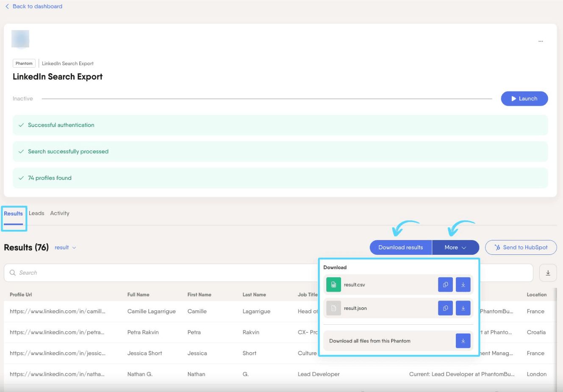563x392 pixels.
Task: Open Jessica's LinkedIn profile URL
Action: (x=58, y=353)
